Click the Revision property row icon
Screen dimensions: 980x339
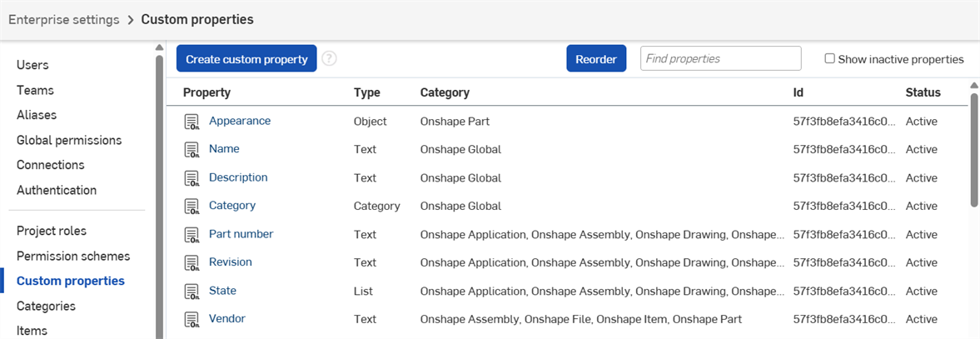click(192, 262)
